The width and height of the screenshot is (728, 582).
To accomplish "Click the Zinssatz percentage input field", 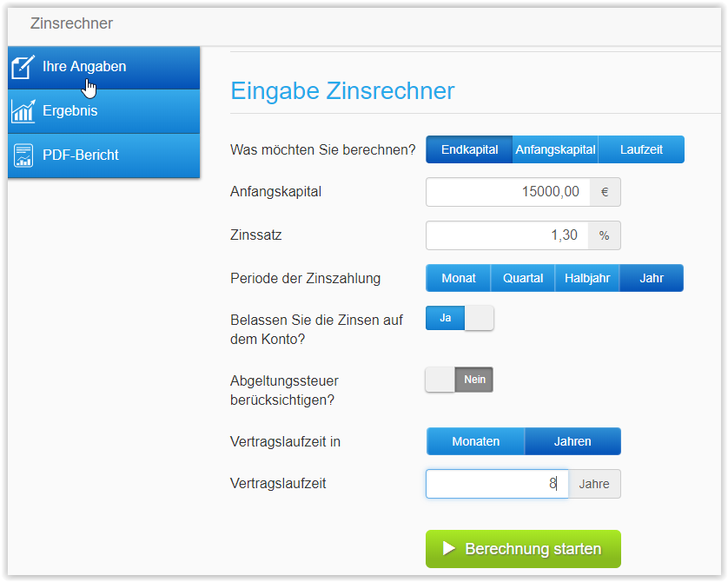I will [x=507, y=235].
